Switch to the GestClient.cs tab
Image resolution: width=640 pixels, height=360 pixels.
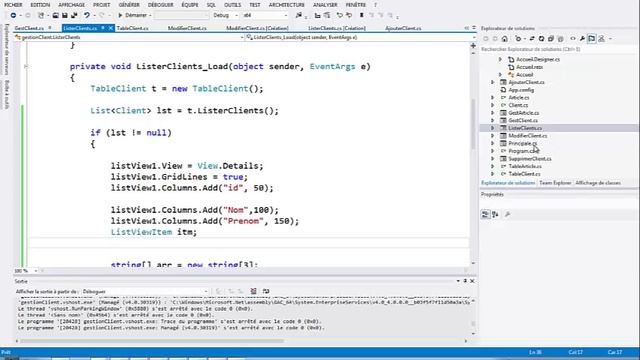click(29, 28)
